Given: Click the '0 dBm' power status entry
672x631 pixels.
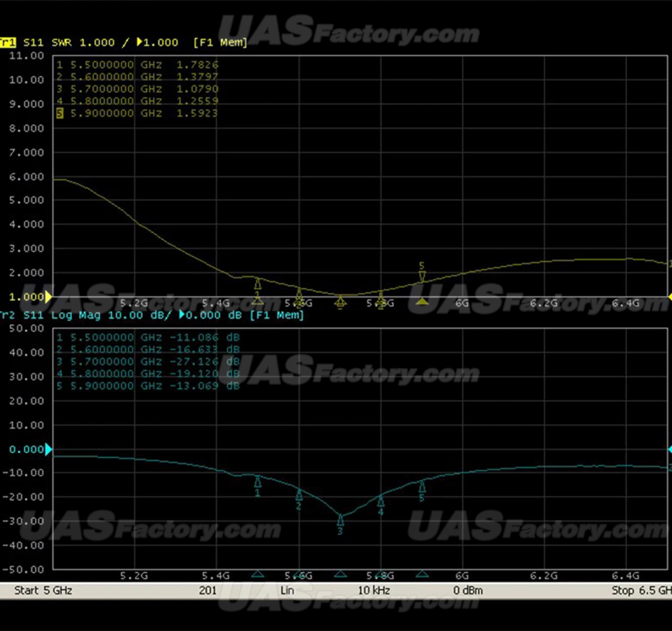Looking at the screenshot, I should click(x=468, y=590).
